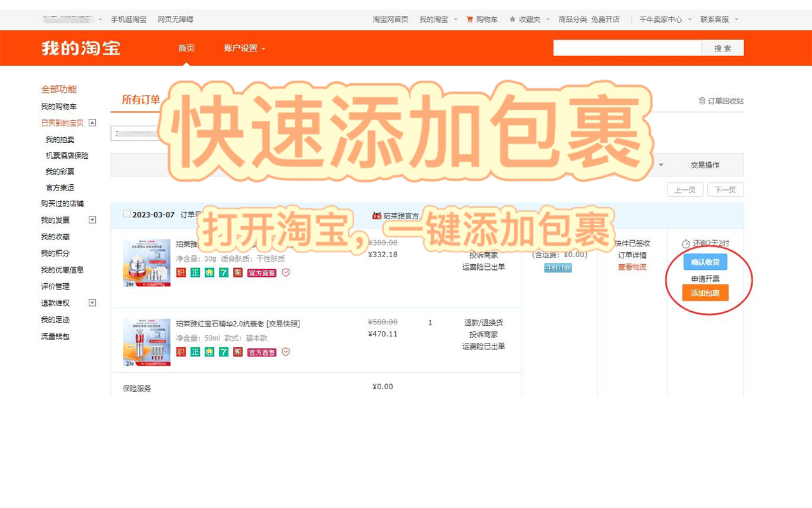Click the yellow-green badge on the 50ml product
The image size is (812, 508).
point(209,352)
